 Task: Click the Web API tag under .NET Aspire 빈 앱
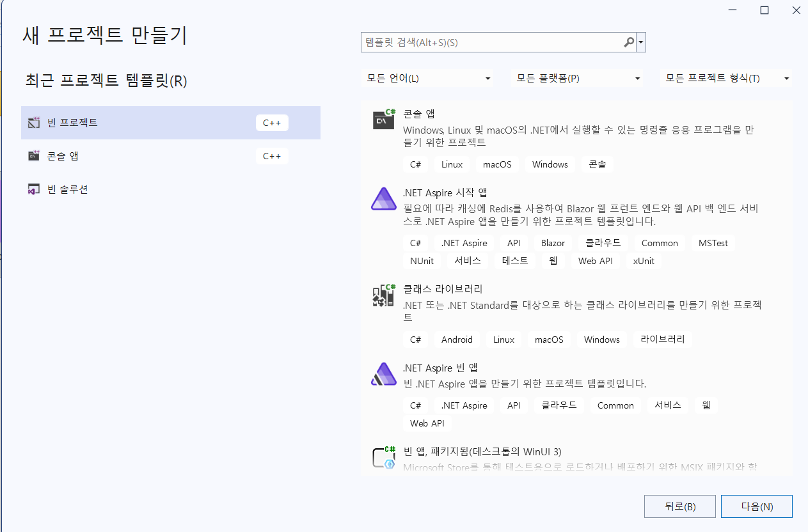[427, 423]
